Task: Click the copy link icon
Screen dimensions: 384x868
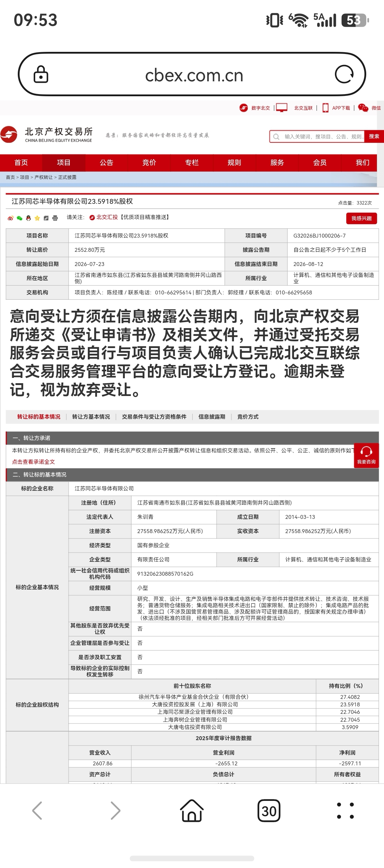Action: (46, 218)
